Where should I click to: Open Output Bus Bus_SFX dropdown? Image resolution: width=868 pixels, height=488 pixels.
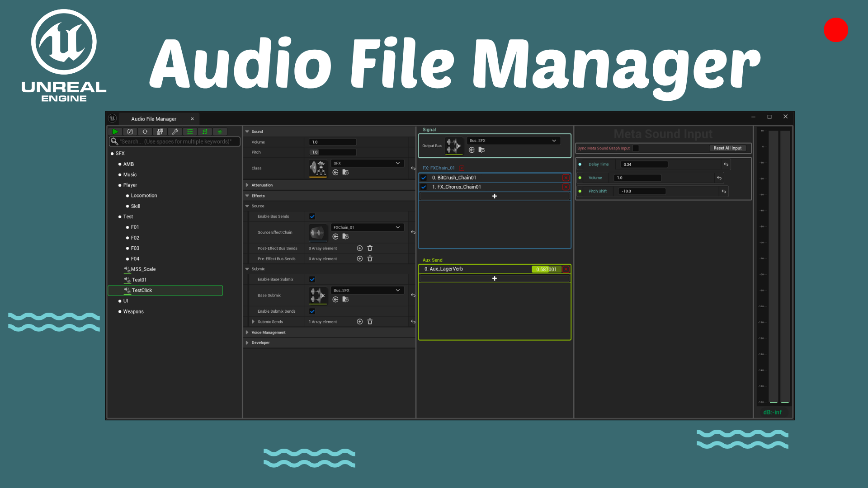[514, 141]
